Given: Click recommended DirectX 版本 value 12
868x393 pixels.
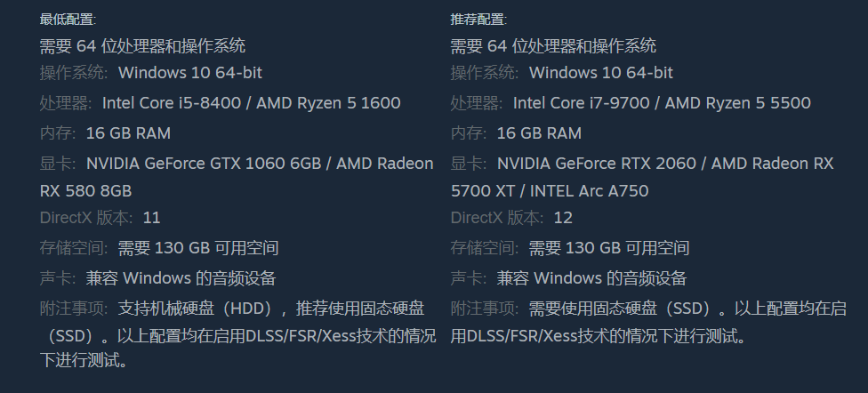Looking at the screenshot, I should tap(563, 218).
